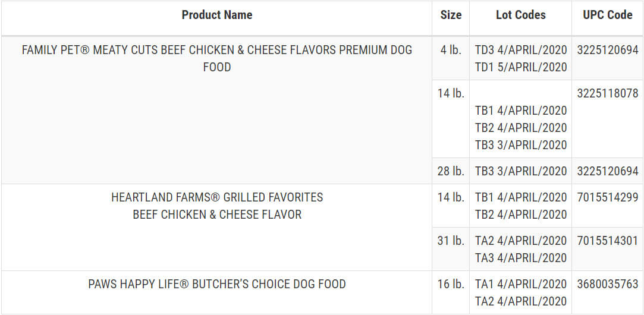Select the UPC Code column header

pos(607,15)
